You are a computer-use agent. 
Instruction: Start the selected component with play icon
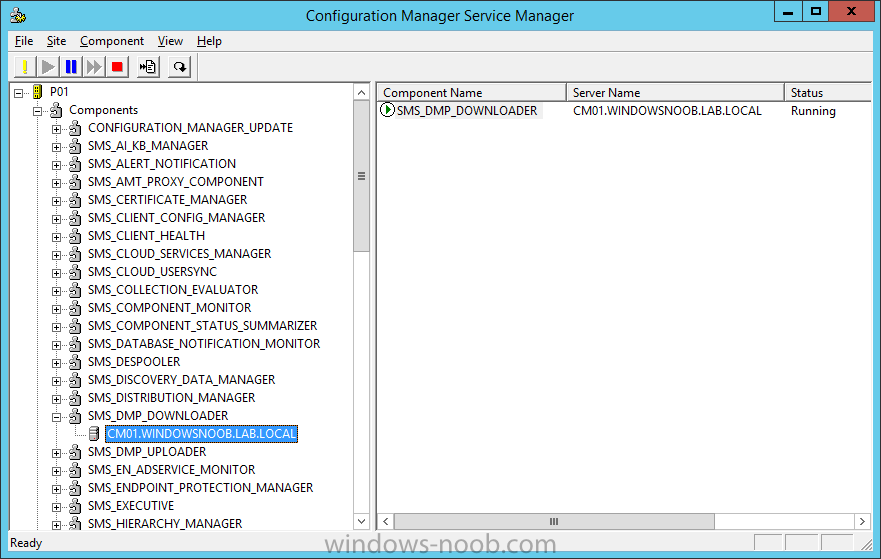click(x=48, y=67)
